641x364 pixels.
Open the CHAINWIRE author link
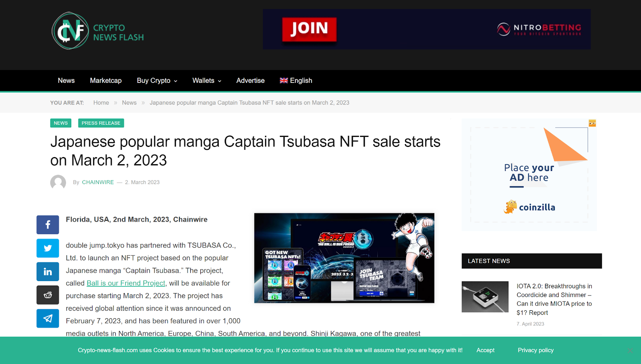click(98, 182)
